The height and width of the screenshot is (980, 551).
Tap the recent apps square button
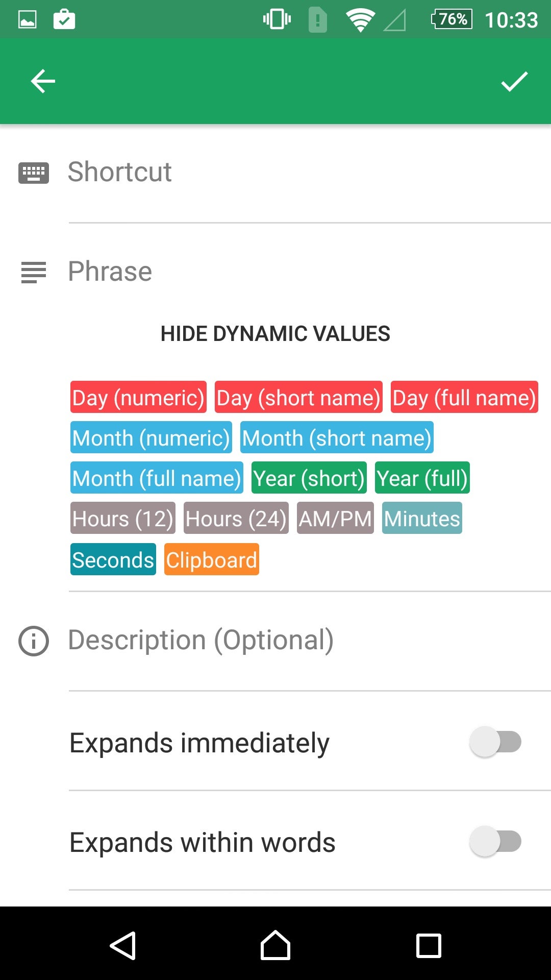pos(429,946)
